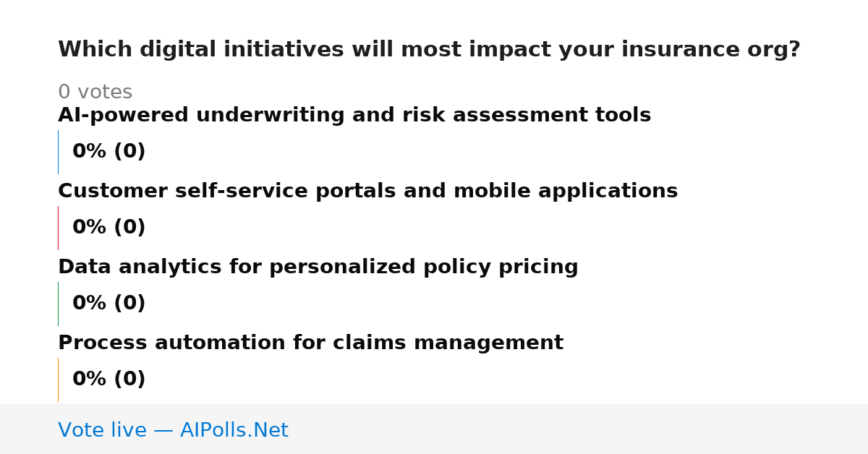Click the (0) vote count for Process automation
Image resolution: width=868 pixels, height=454 pixels.
click(x=129, y=380)
